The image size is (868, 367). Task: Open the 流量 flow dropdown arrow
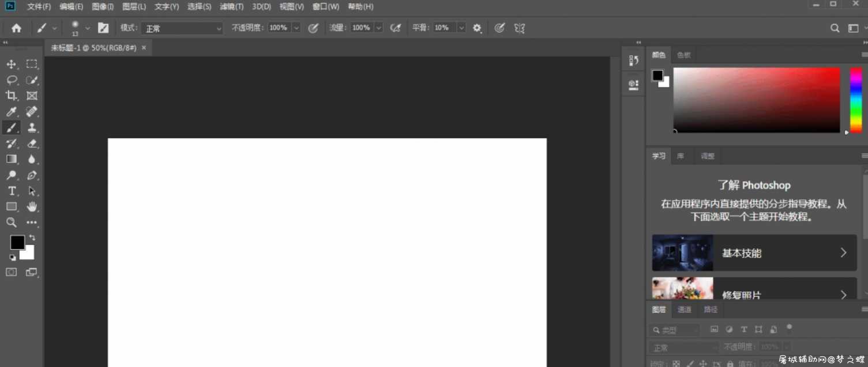[379, 28]
